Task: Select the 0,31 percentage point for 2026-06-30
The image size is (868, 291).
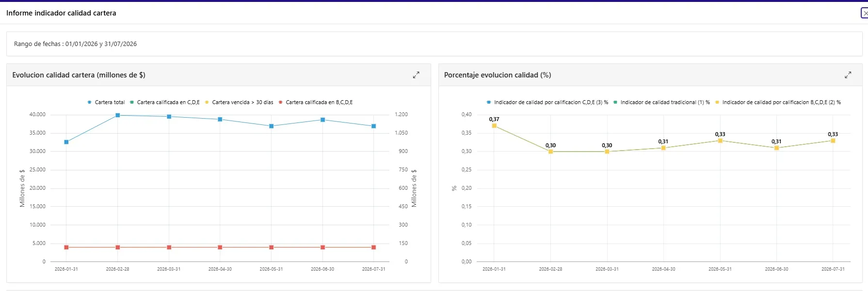Action: point(776,148)
